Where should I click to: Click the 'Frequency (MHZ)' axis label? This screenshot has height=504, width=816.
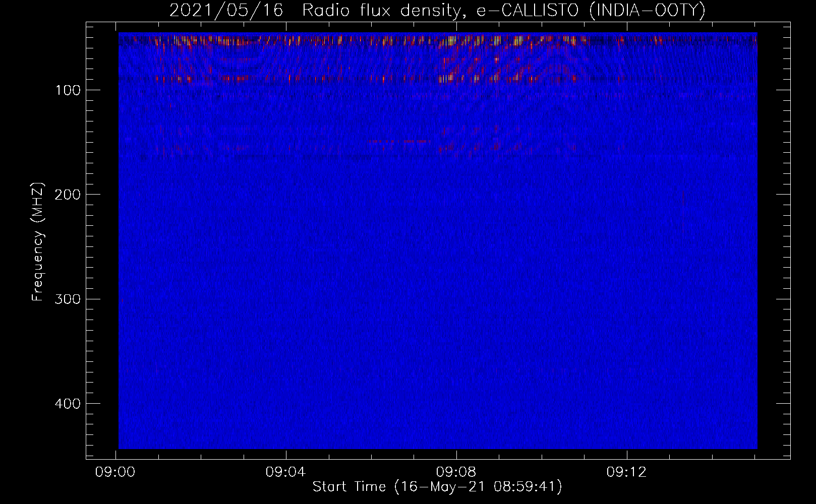point(38,242)
